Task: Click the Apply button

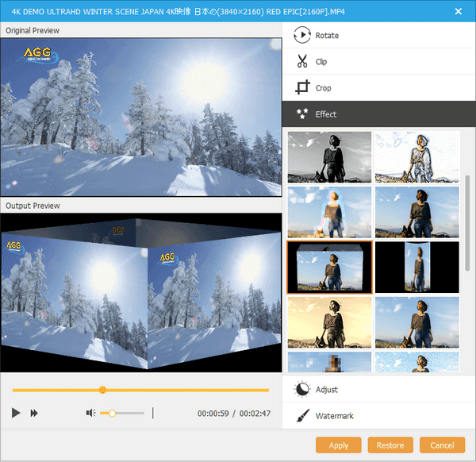Action: 338,445
